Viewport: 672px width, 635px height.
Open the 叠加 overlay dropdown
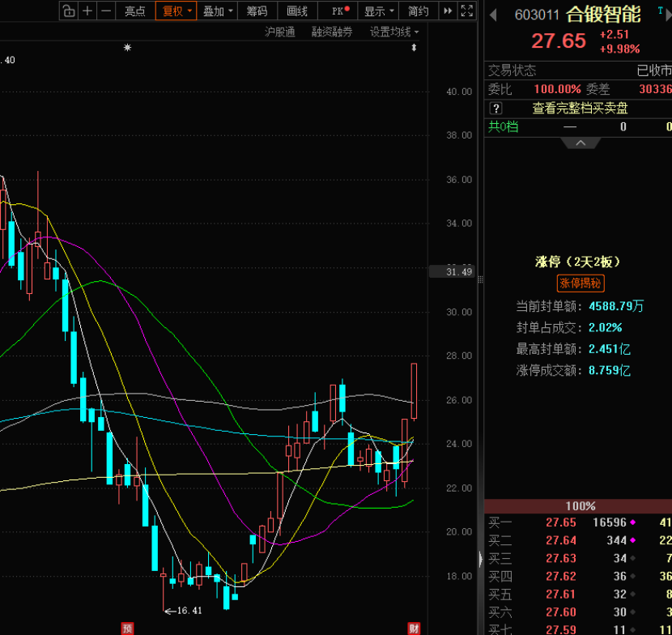(x=217, y=11)
